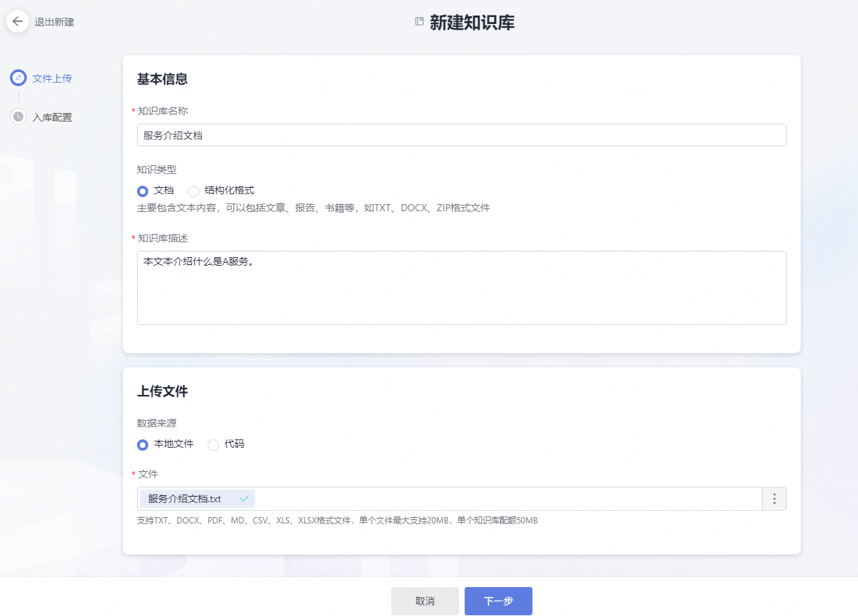Image resolution: width=858 pixels, height=616 pixels.
Task: Click 退出新建 to exit creation
Action: point(54,21)
